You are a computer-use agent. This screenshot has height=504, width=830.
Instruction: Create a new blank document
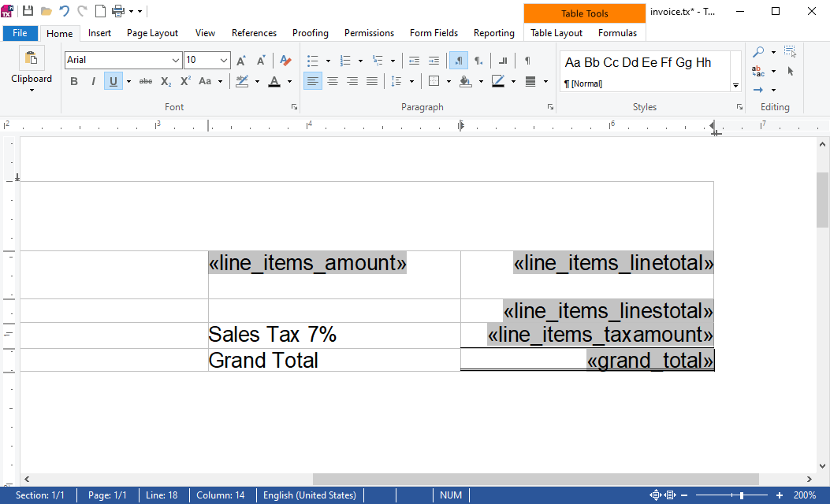100,10
